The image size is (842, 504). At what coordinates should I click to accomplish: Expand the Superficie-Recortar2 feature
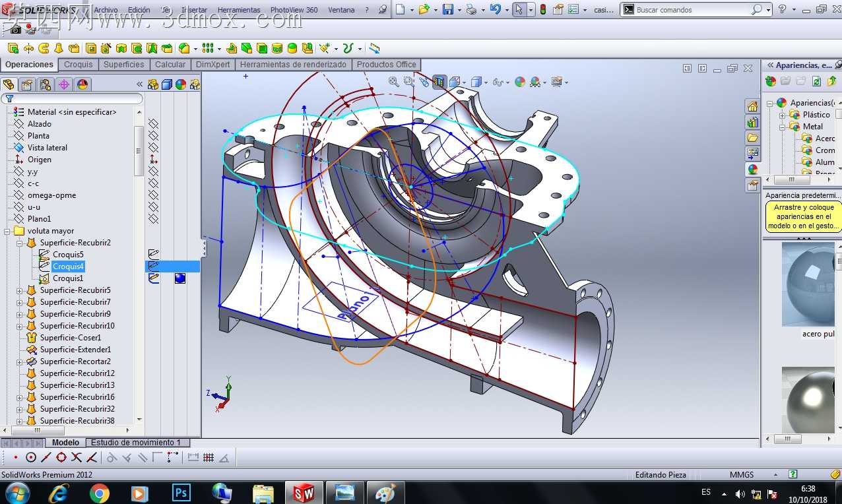[20, 362]
